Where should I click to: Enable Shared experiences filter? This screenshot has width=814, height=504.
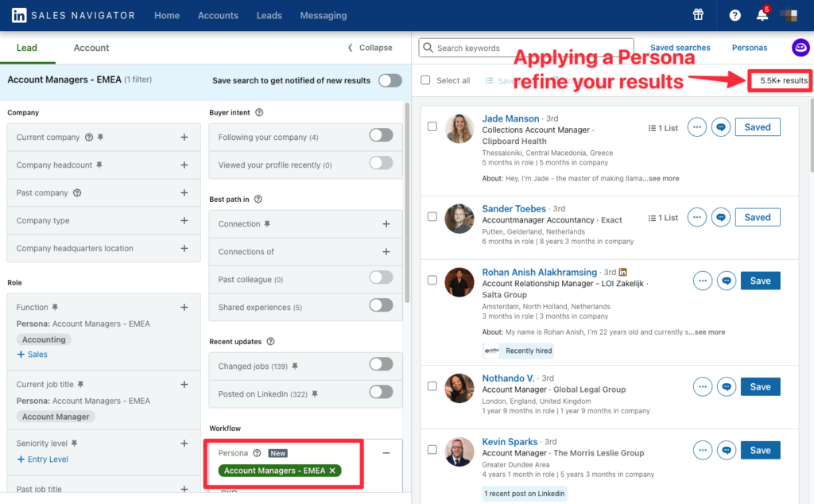tap(381, 305)
